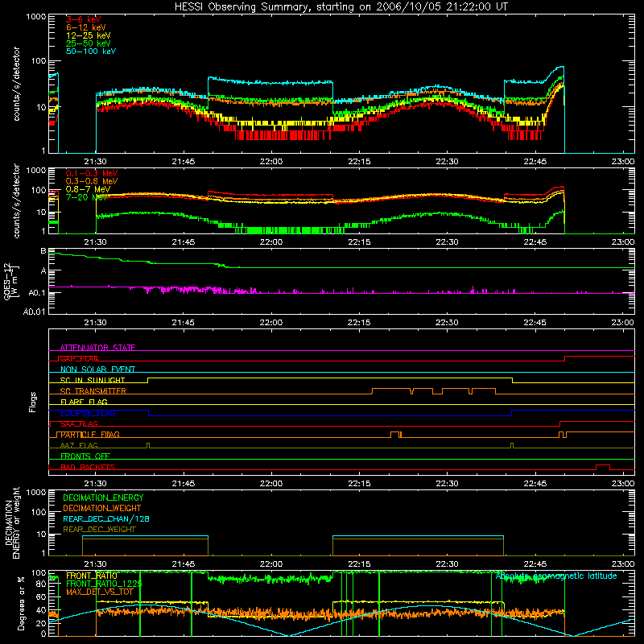The height and width of the screenshot is (644, 644).
Task: Select the GAP_FLAG label
Action: click(x=79, y=358)
